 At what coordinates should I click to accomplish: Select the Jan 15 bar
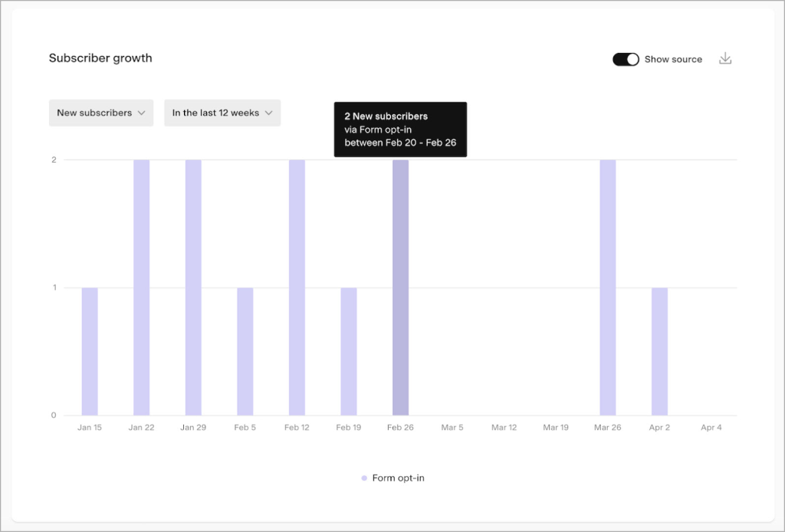point(90,351)
